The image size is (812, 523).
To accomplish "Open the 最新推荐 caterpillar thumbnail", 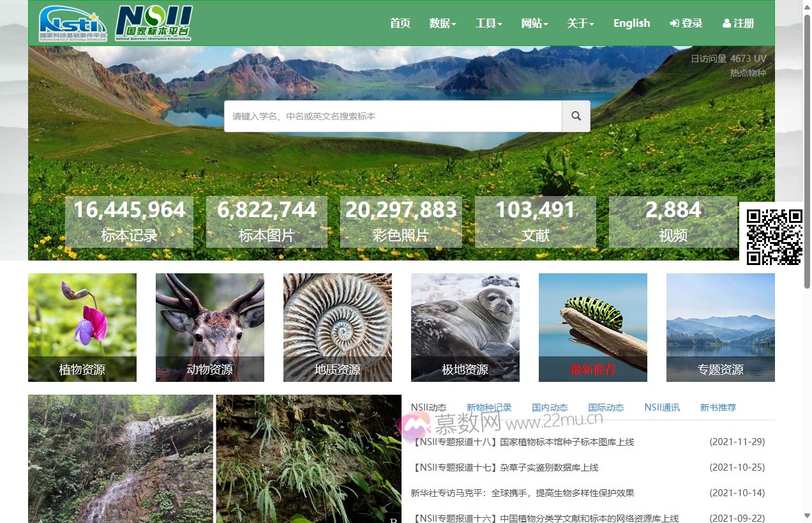I will coord(592,328).
